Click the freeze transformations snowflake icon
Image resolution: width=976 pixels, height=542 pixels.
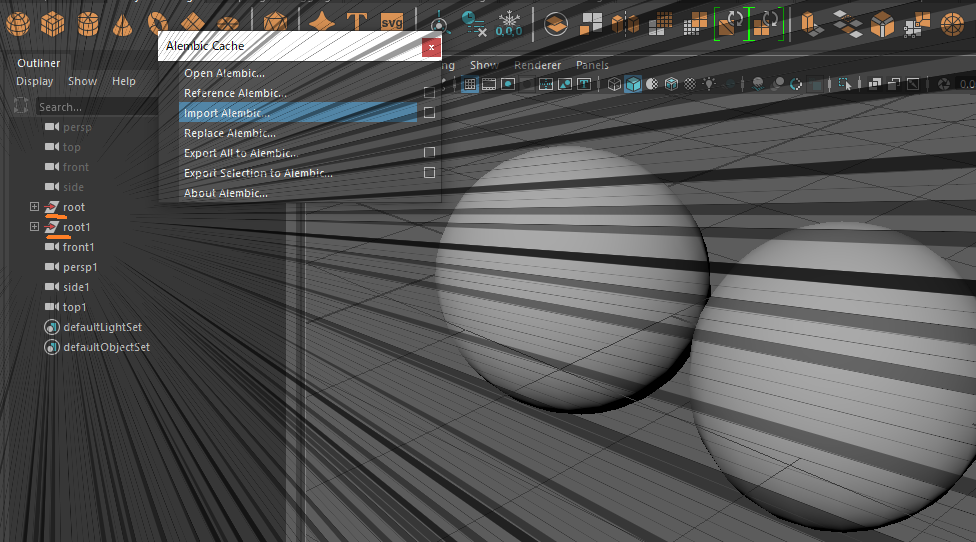point(509,24)
